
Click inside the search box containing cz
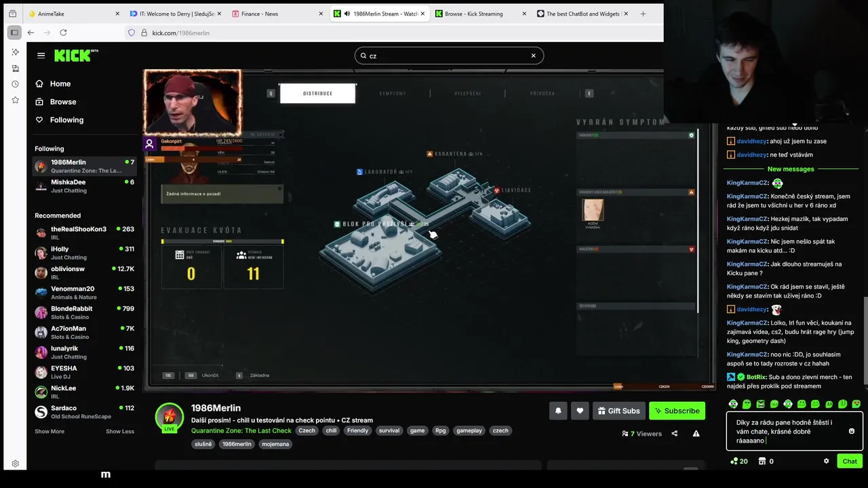coord(448,56)
